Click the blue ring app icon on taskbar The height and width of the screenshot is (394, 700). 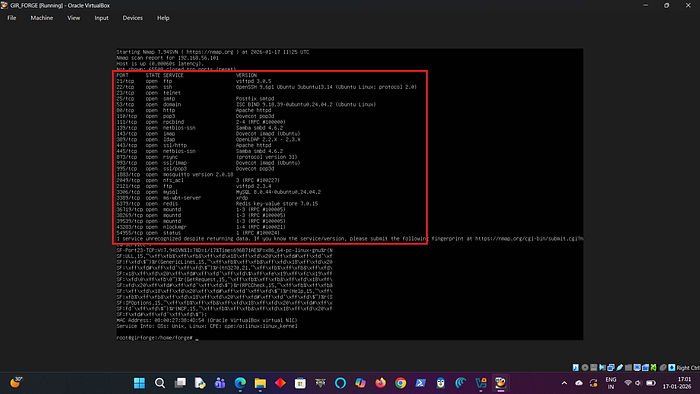340,383
